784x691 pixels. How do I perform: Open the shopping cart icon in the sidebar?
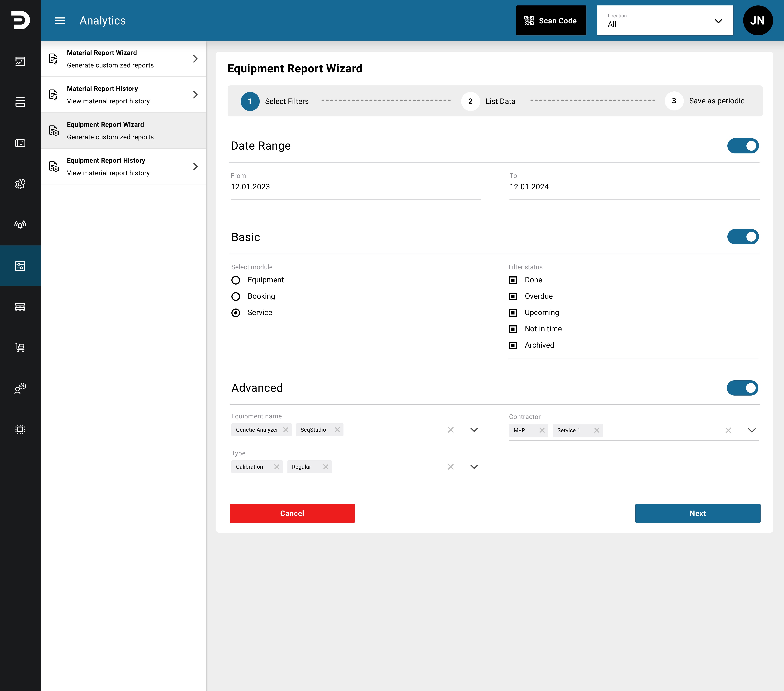point(20,348)
